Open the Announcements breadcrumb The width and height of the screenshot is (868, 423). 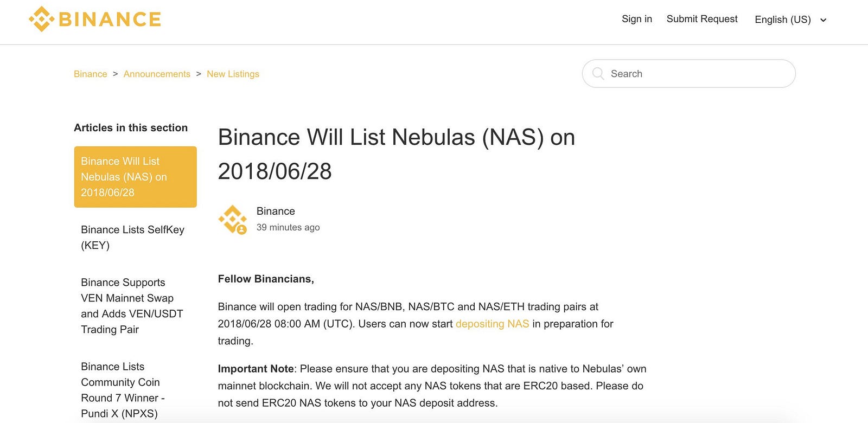point(157,74)
